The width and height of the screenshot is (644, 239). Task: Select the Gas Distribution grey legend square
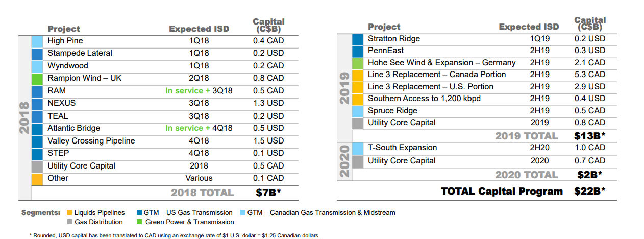[70, 222]
